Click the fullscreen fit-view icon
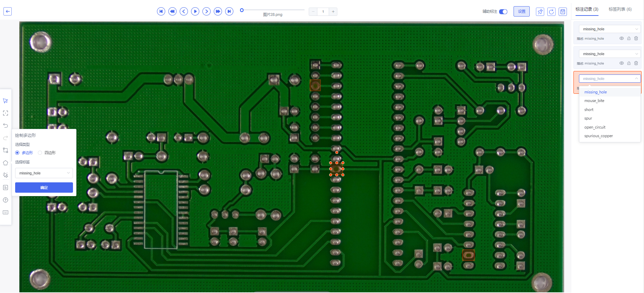The image size is (644, 293). tap(6, 113)
